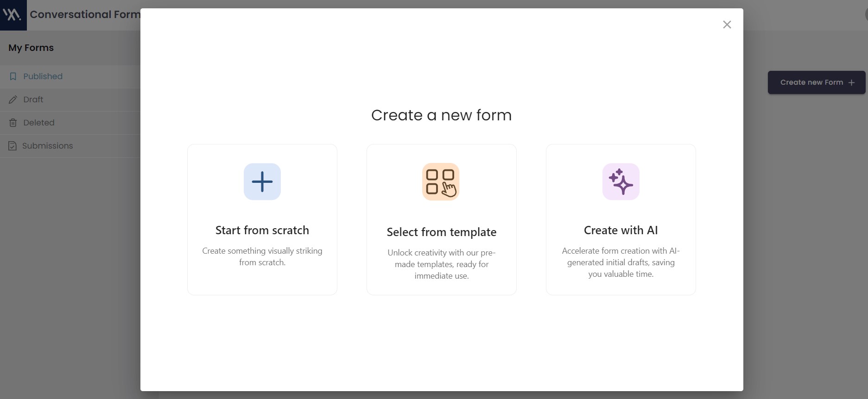Click the app logo in top-left corner

(13, 14)
